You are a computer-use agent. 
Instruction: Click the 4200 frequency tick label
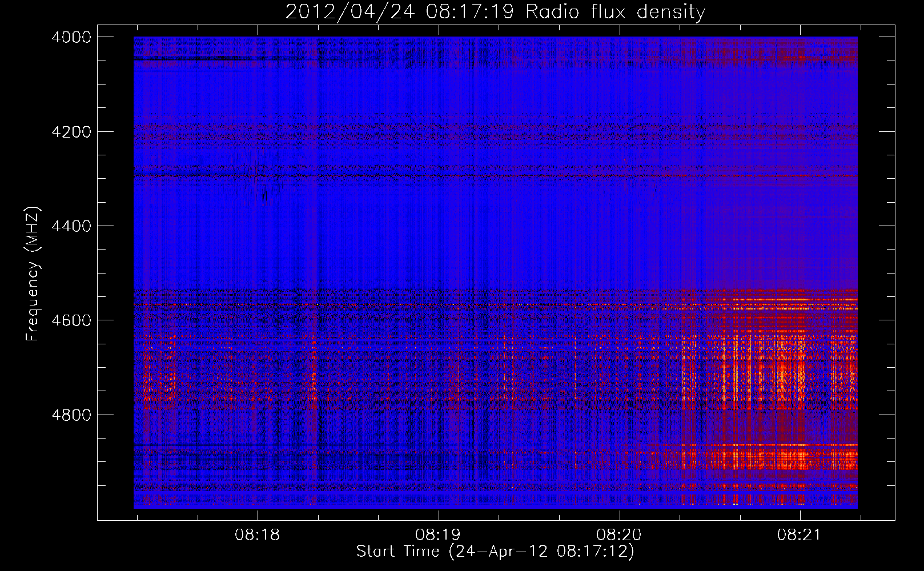point(71,132)
